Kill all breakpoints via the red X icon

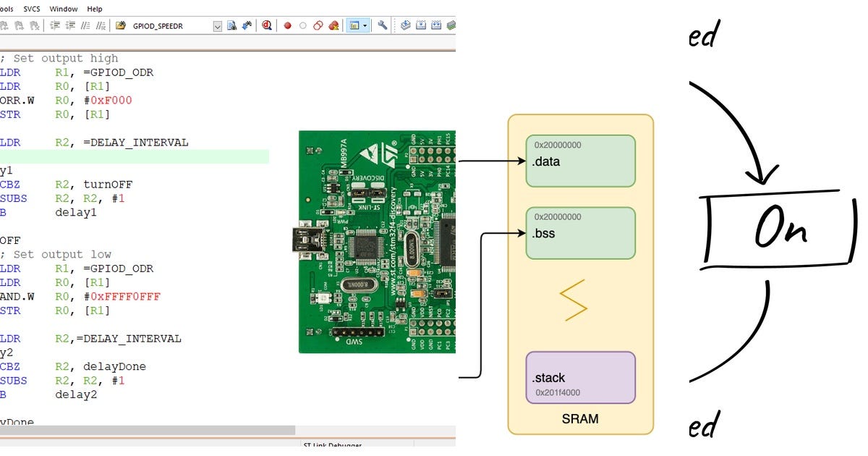333,25
